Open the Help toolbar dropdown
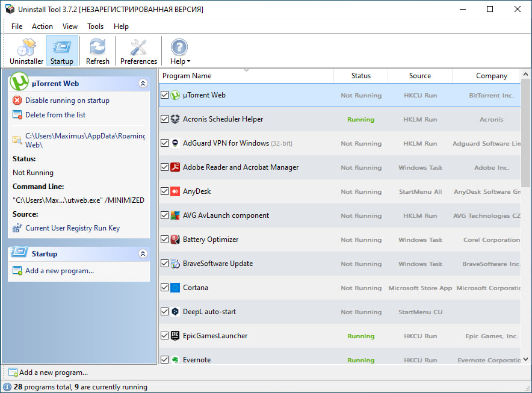This screenshot has width=532, height=393. (x=179, y=51)
